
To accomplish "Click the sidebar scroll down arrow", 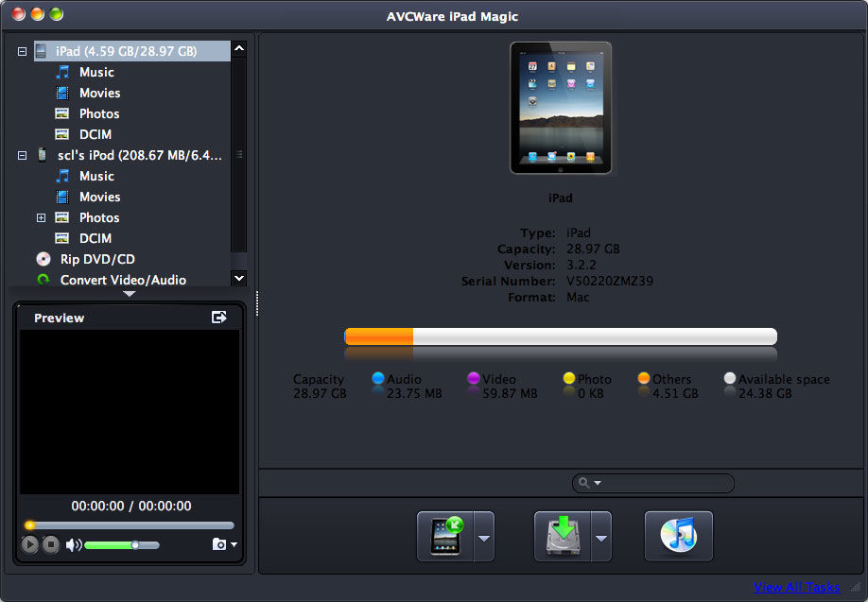I will (x=239, y=278).
